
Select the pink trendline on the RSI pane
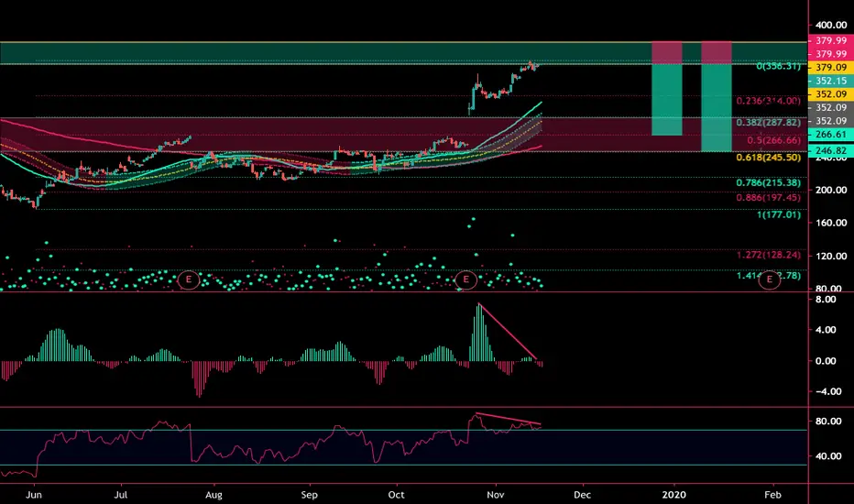pyautogui.click(x=509, y=419)
